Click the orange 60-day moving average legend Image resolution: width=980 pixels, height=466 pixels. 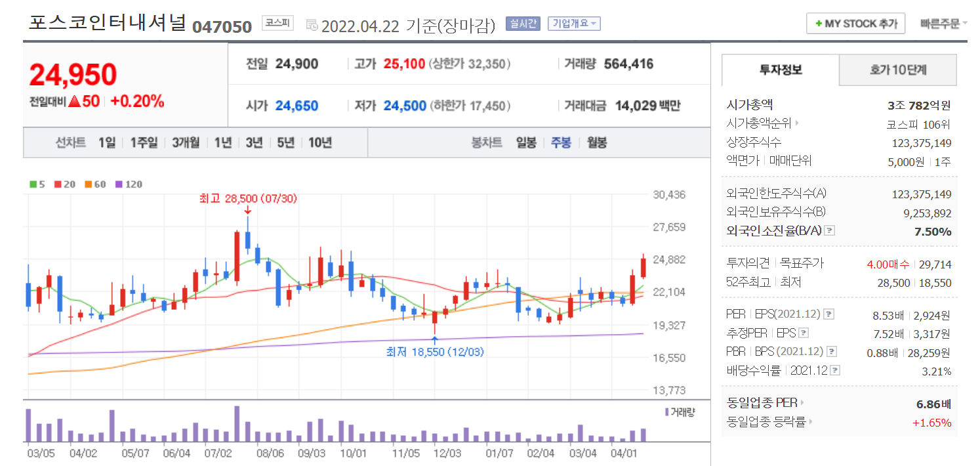click(94, 184)
